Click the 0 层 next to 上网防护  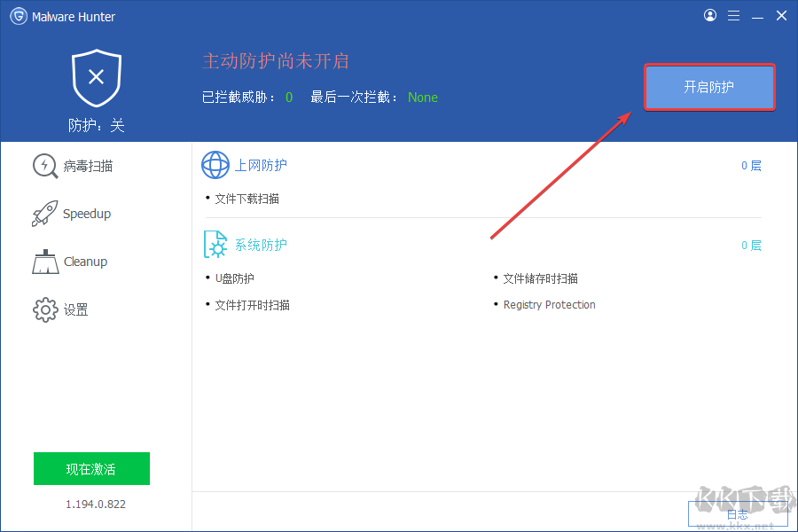[x=751, y=166]
